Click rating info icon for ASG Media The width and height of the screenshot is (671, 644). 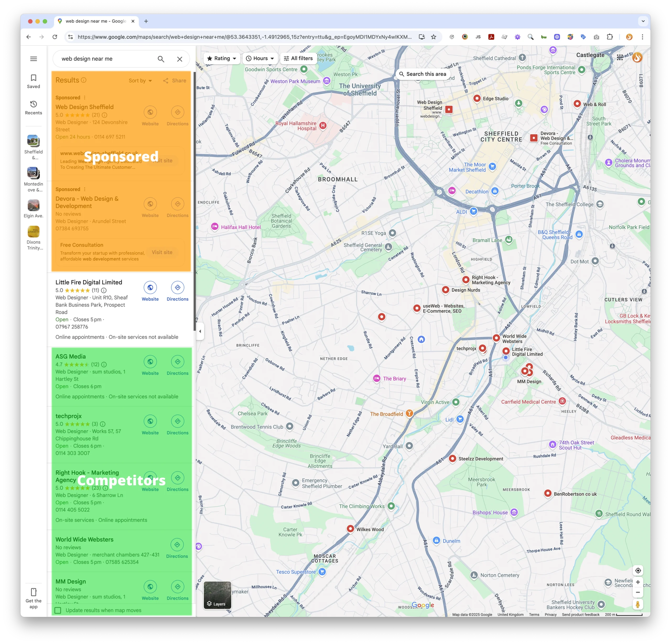click(104, 365)
